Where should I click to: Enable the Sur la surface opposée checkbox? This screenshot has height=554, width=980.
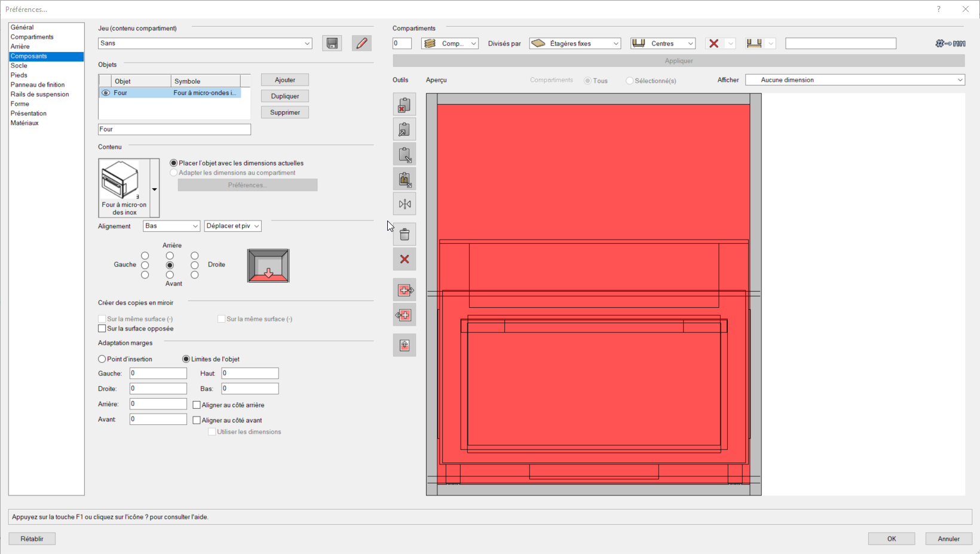pyautogui.click(x=102, y=328)
